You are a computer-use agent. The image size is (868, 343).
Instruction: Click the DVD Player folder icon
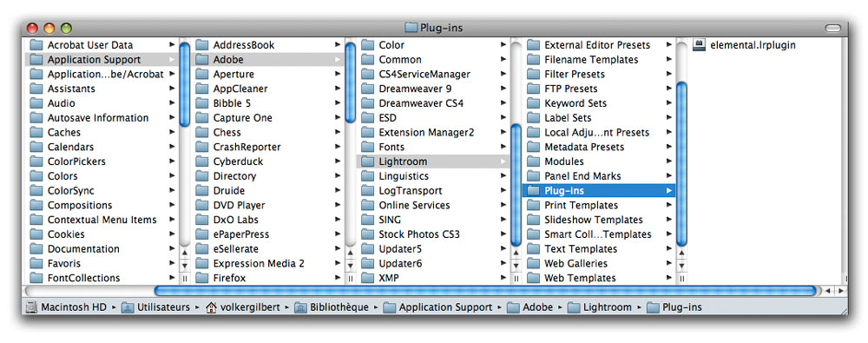201,205
